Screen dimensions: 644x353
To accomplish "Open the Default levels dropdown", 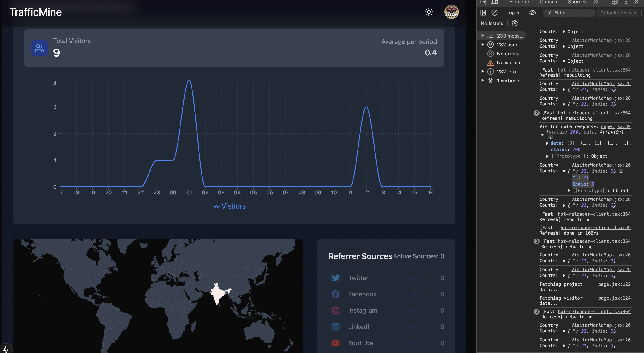I will click(618, 13).
